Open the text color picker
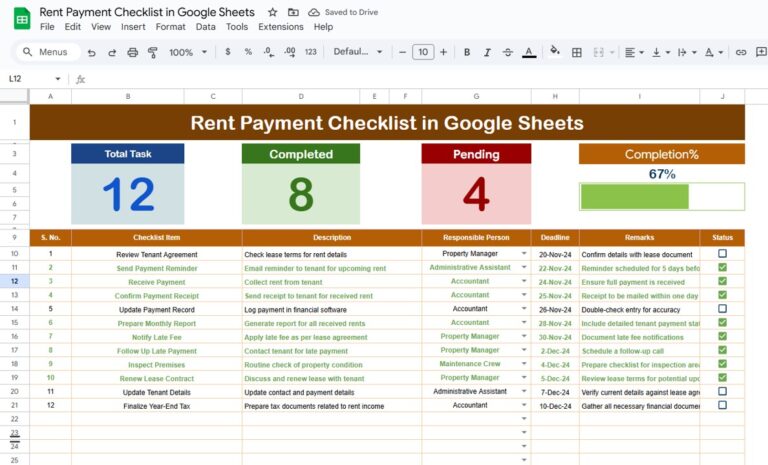Image resolution: width=768 pixels, height=465 pixels. (x=528, y=52)
